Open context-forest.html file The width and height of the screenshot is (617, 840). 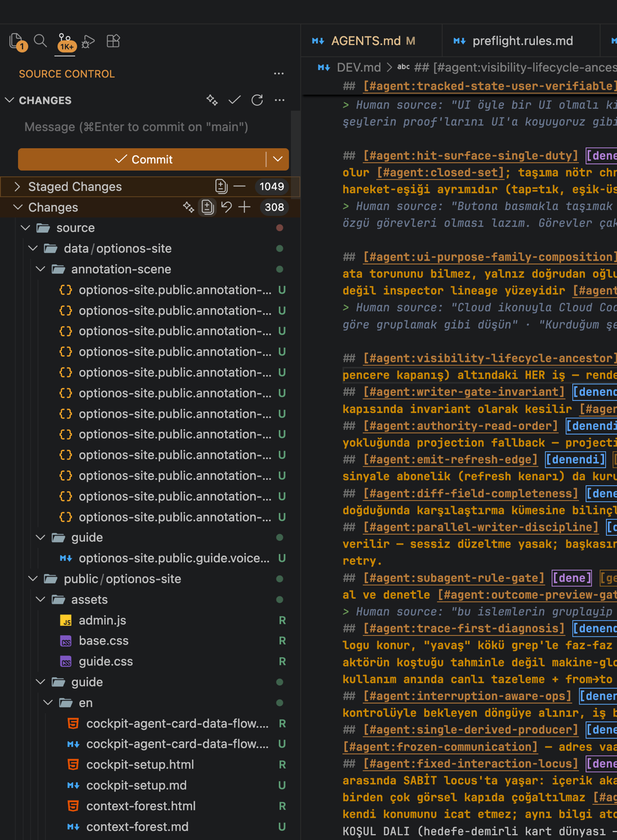[x=141, y=806]
